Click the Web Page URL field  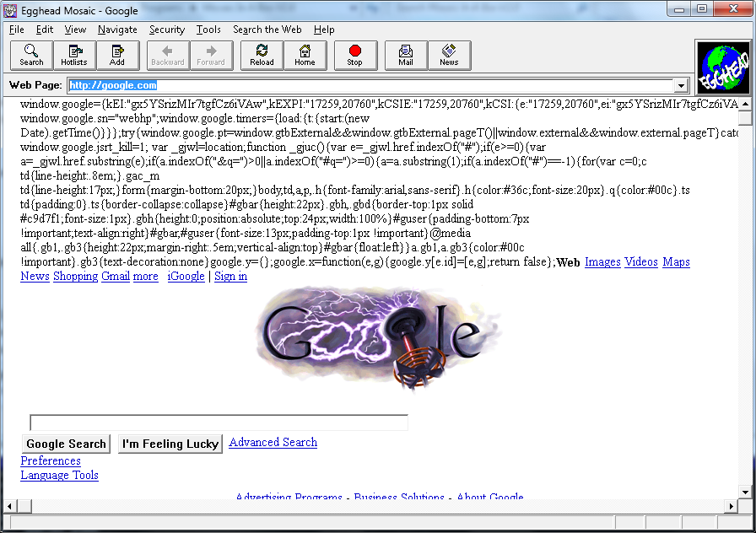pos(370,86)
